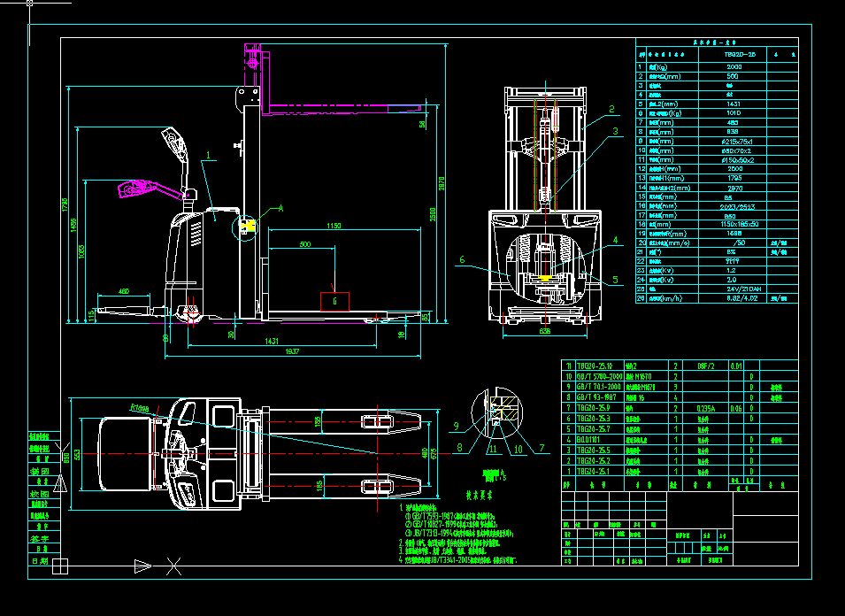Click the detail circle between callouts 10 and 11

coord(518,449)
